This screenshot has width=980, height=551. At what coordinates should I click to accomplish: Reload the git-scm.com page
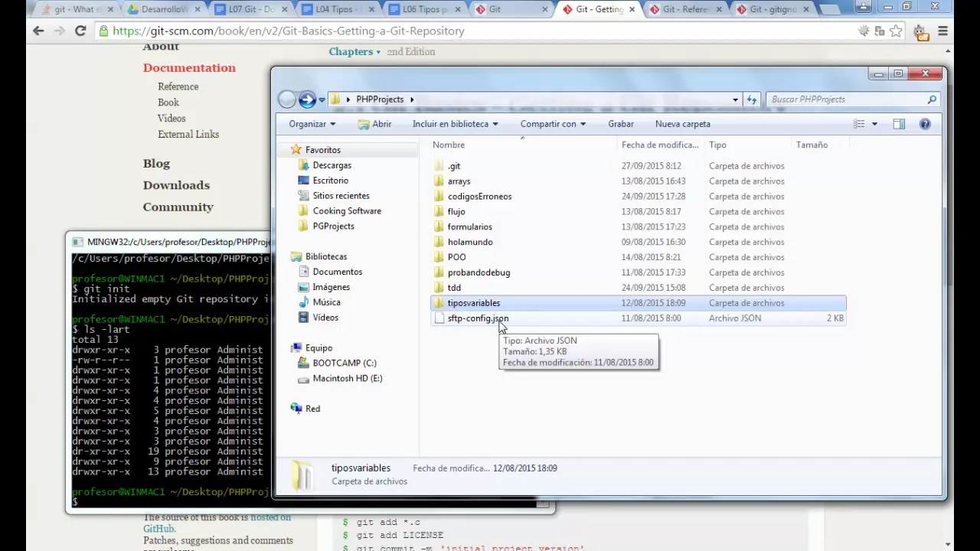point(80,31)
